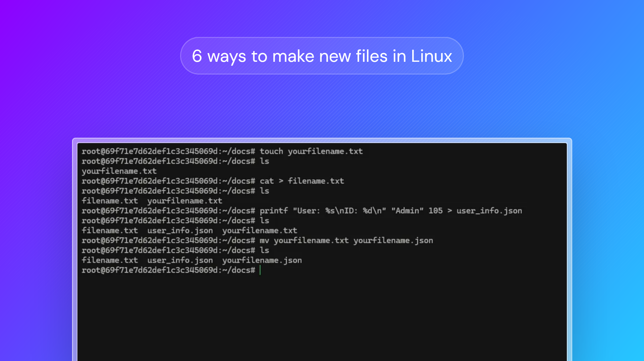Click the "touch yourfilename.txt" command text
Image resolution: width=644 pixels, height=361 pixels.
(311, 151)
